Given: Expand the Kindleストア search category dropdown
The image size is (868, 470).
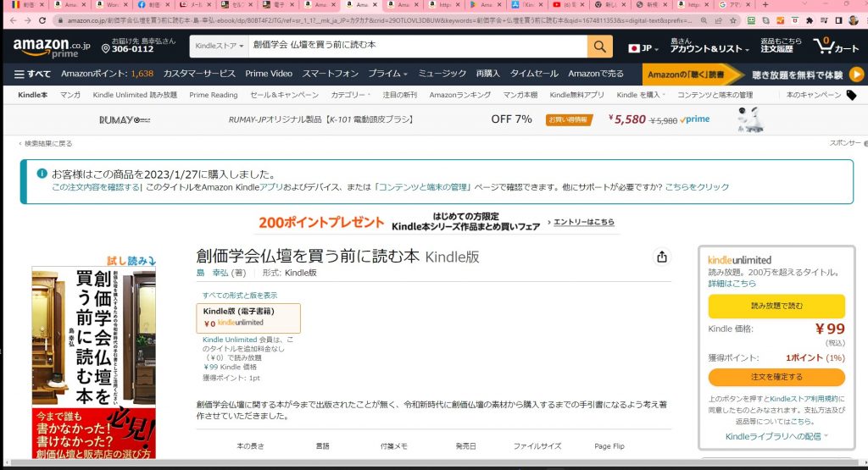Looking at the screenshot, I should coord(219,45).
